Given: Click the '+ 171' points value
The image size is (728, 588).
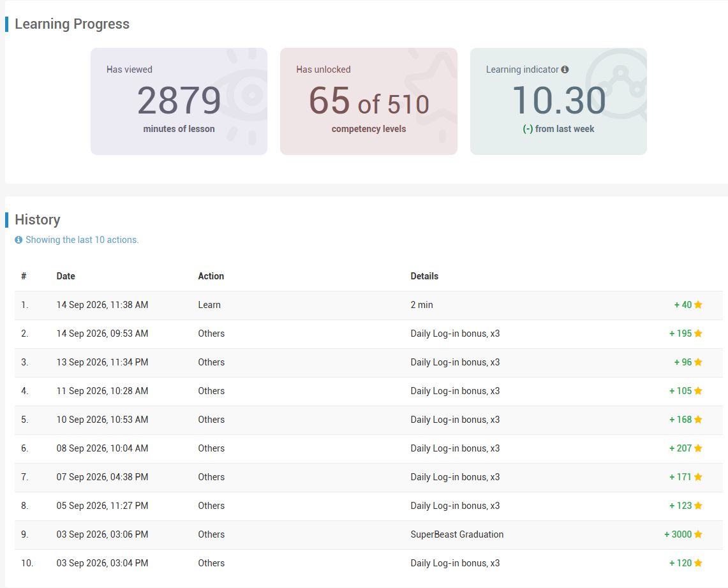Looking at the screenshot, I should pyautogui.click(x=681, y=477).
